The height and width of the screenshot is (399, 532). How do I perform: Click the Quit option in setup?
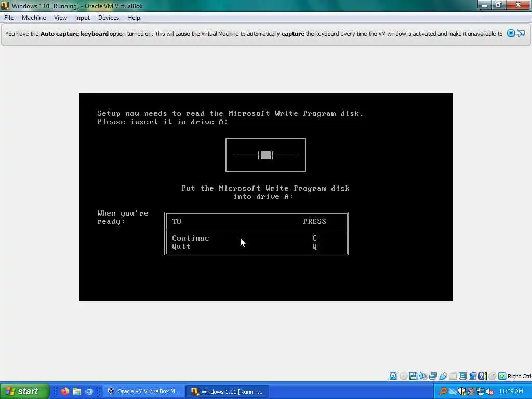pos(181,247)
